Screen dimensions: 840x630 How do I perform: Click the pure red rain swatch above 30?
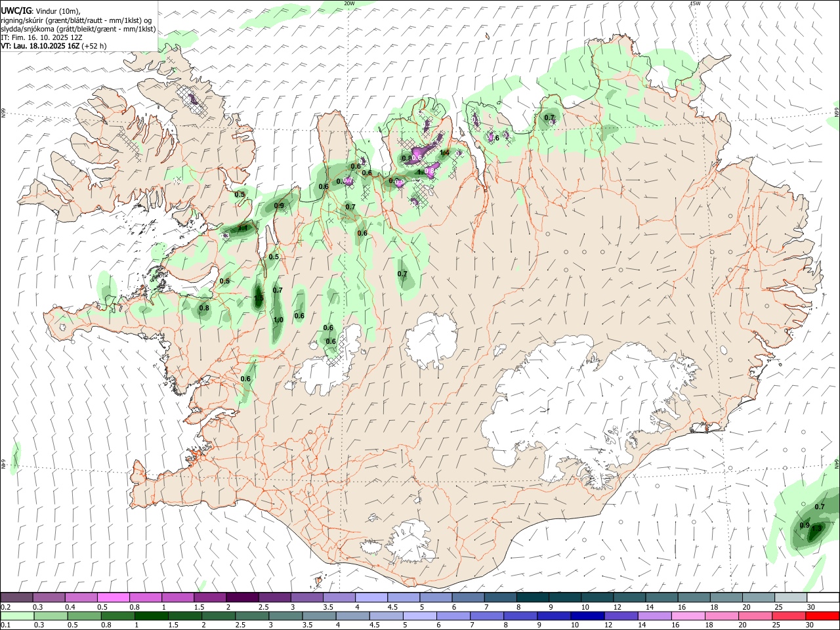click(822, 616)
